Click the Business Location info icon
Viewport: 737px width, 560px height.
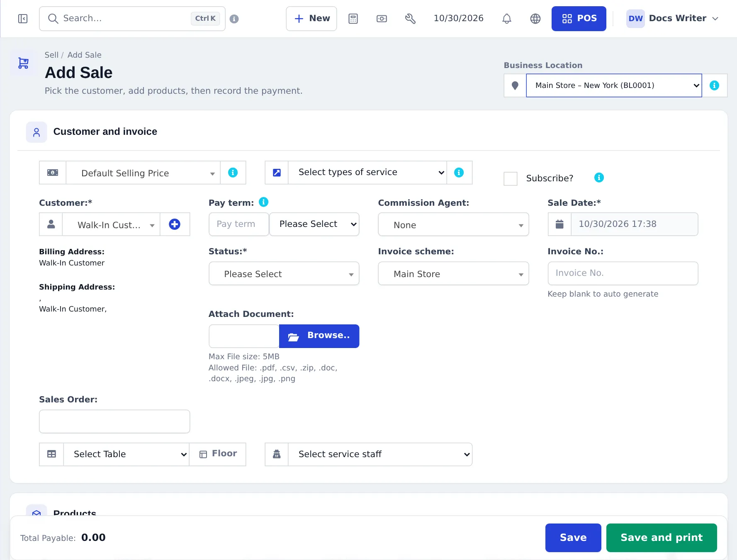tap(714, 85)
